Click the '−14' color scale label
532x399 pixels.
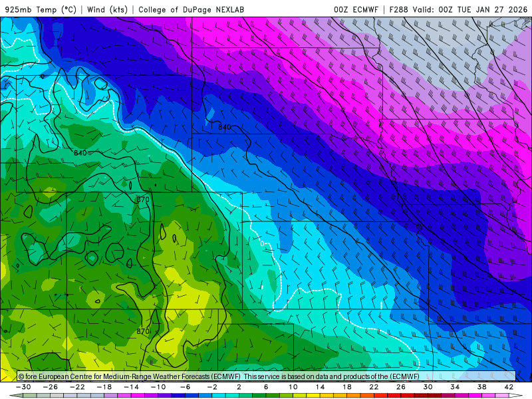(131, 387)
